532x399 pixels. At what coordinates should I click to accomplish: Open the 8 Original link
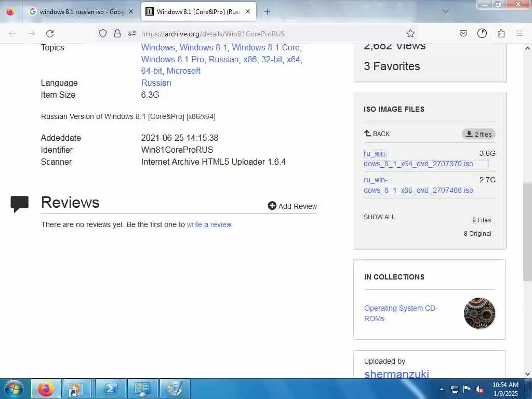[477, 234]
